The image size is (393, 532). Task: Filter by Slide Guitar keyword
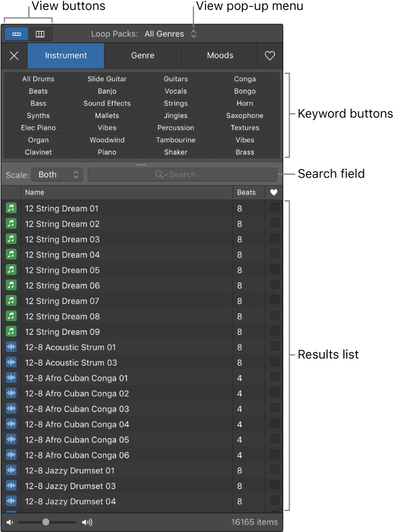[x=107, y=79]
